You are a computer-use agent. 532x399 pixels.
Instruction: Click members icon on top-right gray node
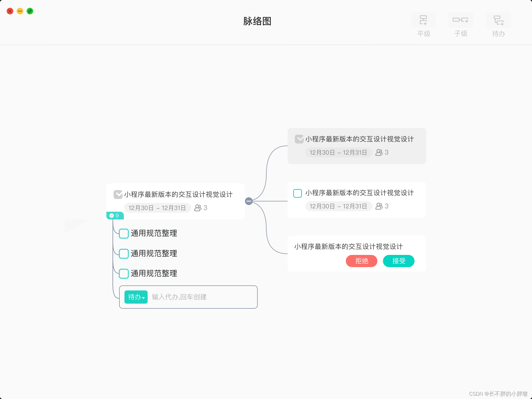379,152
